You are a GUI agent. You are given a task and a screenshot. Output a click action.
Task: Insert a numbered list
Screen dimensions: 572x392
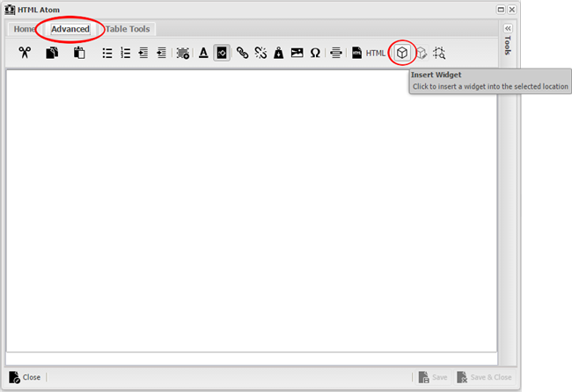tap(126, 54)
